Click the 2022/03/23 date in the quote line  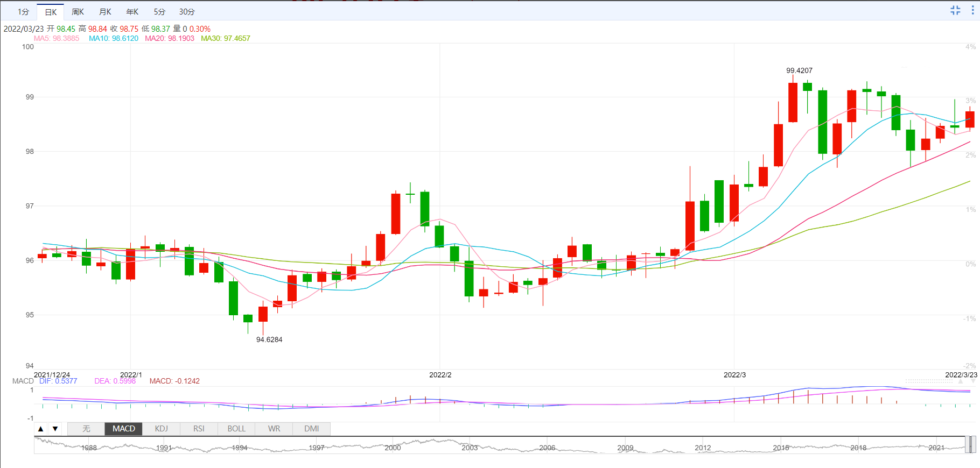tap(24, 29)
